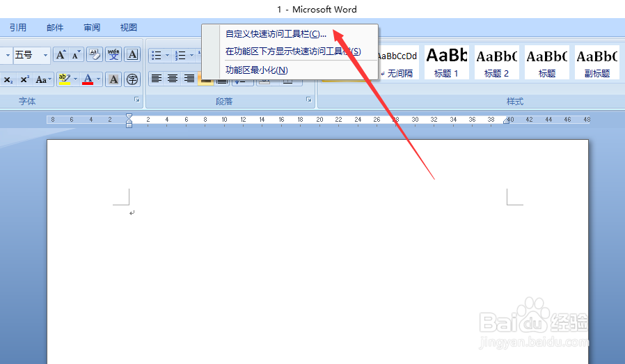625x364 pixels.
Task: Expand the bullet library dropdown arrow
Action: 168,56
